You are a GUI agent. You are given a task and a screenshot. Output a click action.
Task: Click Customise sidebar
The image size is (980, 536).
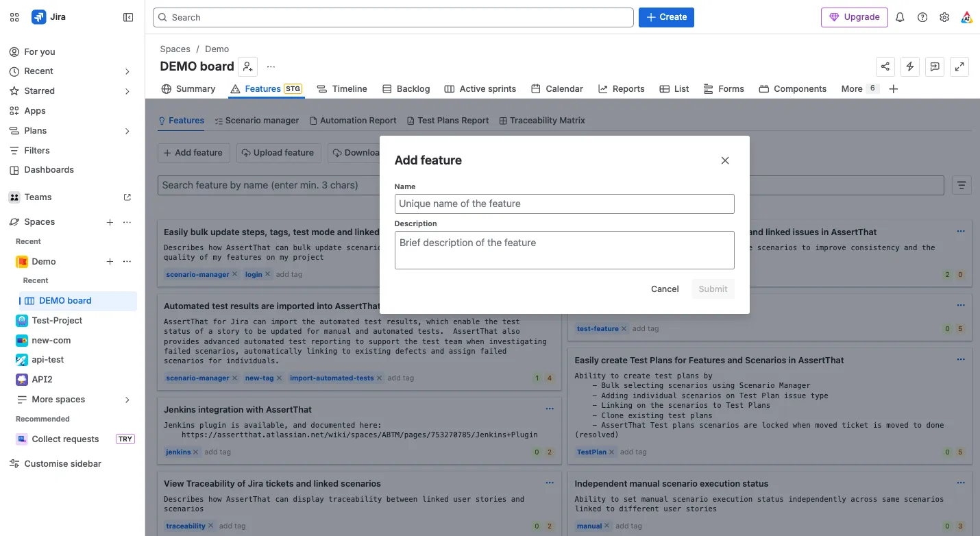62,464
